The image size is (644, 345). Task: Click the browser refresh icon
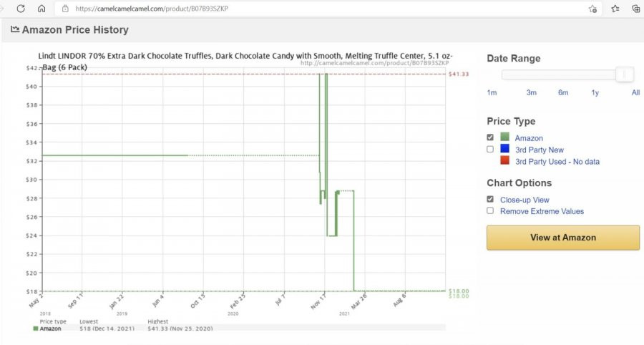point(21,8)
